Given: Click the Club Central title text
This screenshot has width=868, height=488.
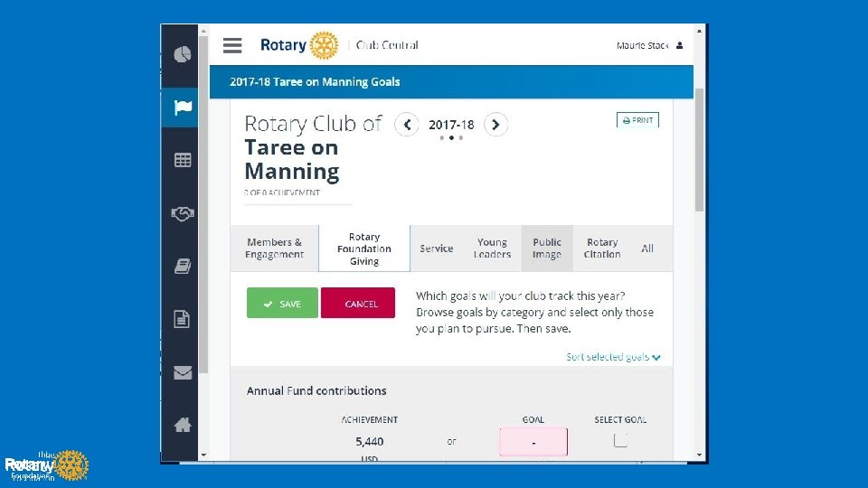Looking at the screenshot, I should click(x=387, y=45).
